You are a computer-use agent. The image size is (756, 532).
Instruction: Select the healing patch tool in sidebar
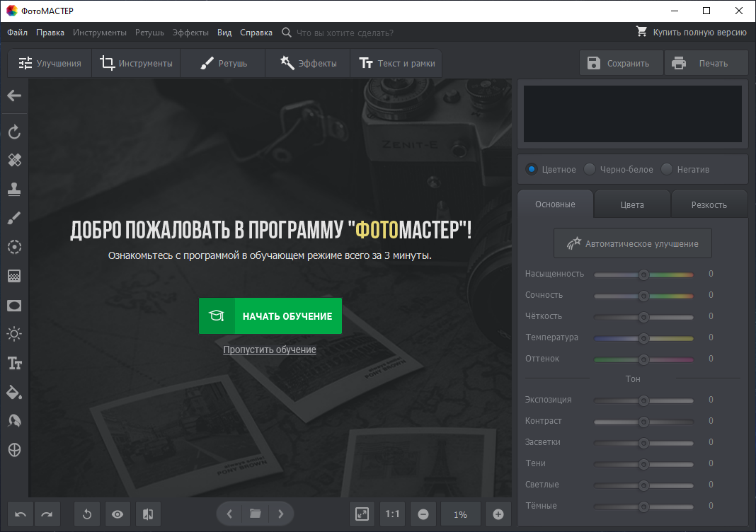click(14, 160)
